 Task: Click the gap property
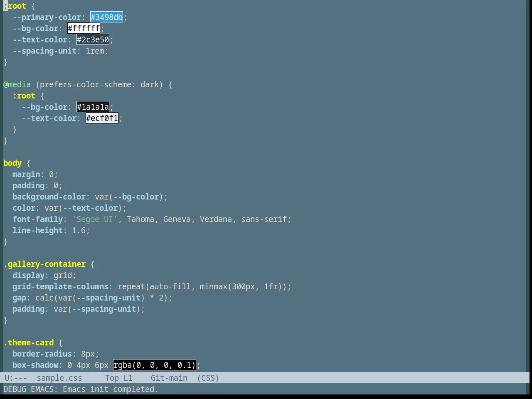coord(19,298)
